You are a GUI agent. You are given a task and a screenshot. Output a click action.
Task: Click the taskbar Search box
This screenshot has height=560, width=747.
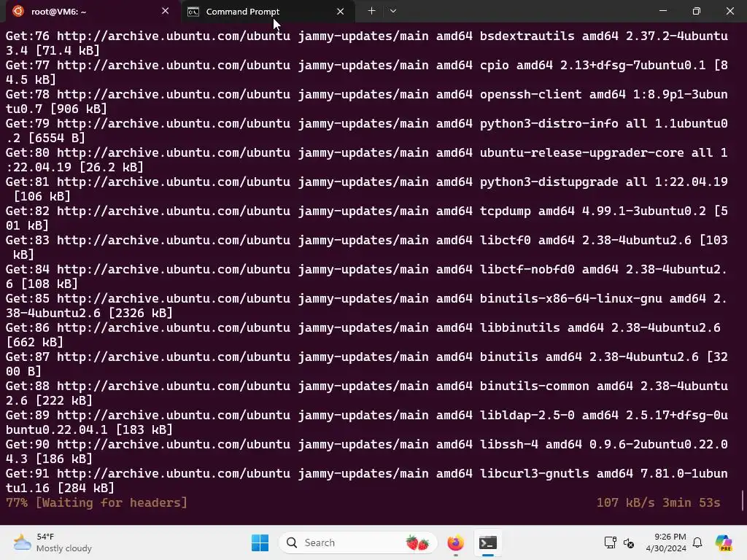357,542
